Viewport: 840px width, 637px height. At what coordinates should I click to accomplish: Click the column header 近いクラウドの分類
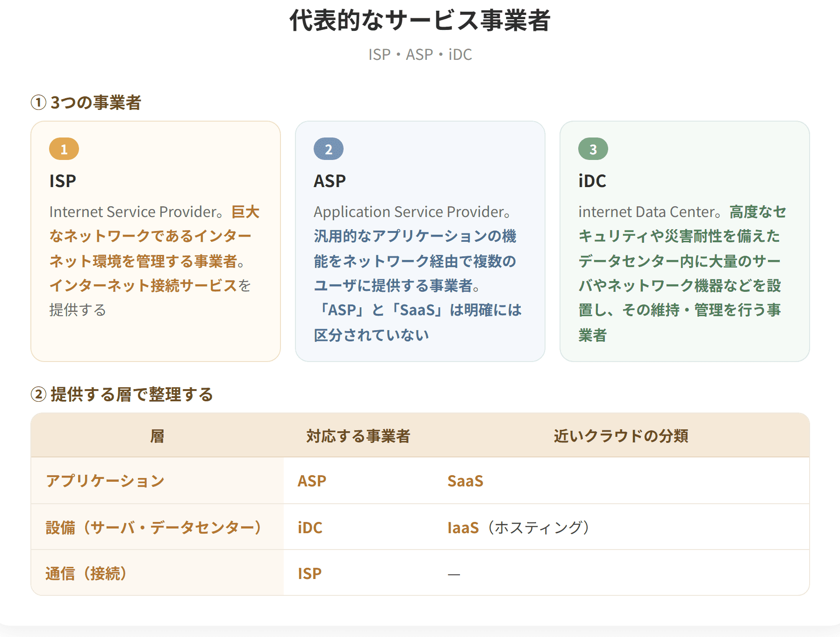[x=621, y=436]
